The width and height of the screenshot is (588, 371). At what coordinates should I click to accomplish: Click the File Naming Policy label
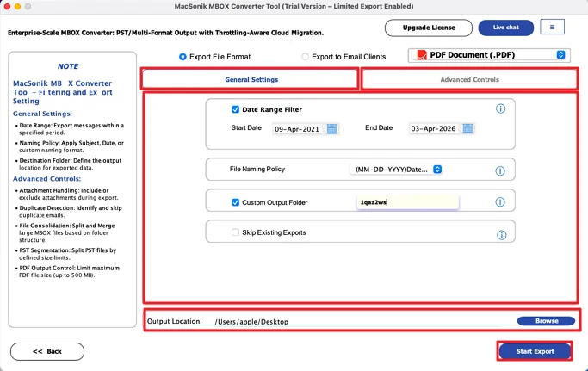257,170
